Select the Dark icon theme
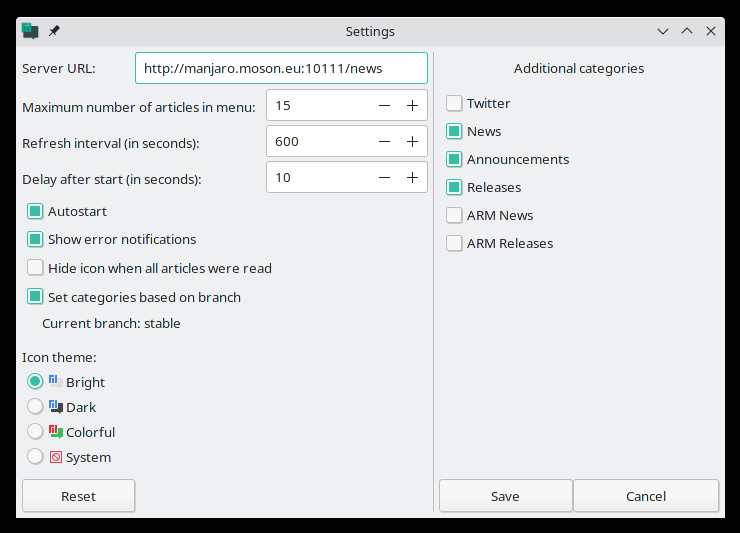The width and height of the screenshot is (740, 533). pyautogui.click(x=36, y=407)
